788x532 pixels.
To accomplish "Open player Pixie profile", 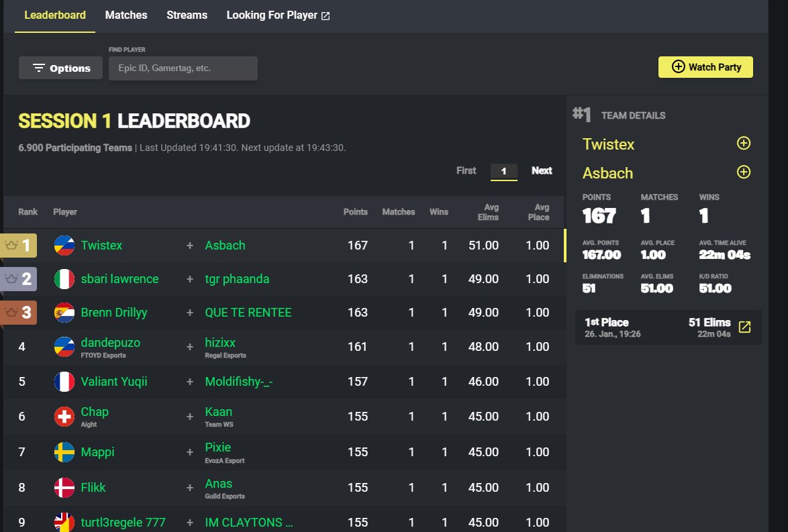I will coord(217,447).
